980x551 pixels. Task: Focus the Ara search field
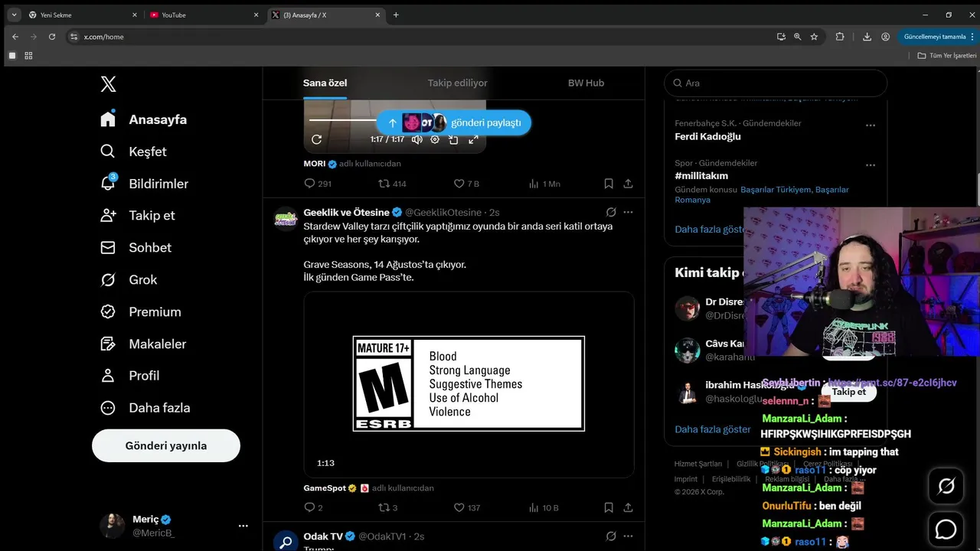pos(775,83)
